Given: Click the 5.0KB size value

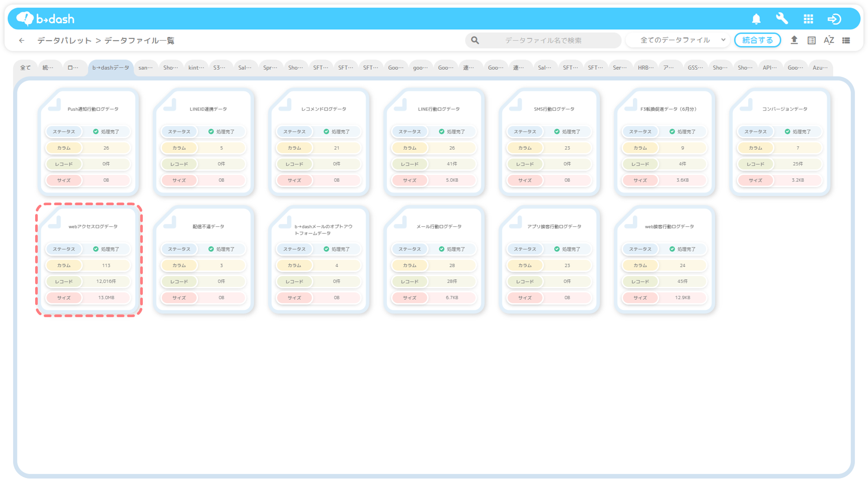Looking at the screenshot, I should click(x=452, y=180).
